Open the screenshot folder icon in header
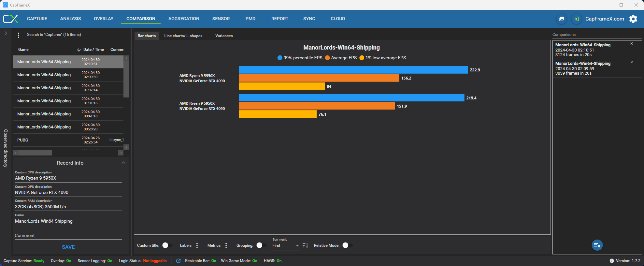 tap(562, 19)
